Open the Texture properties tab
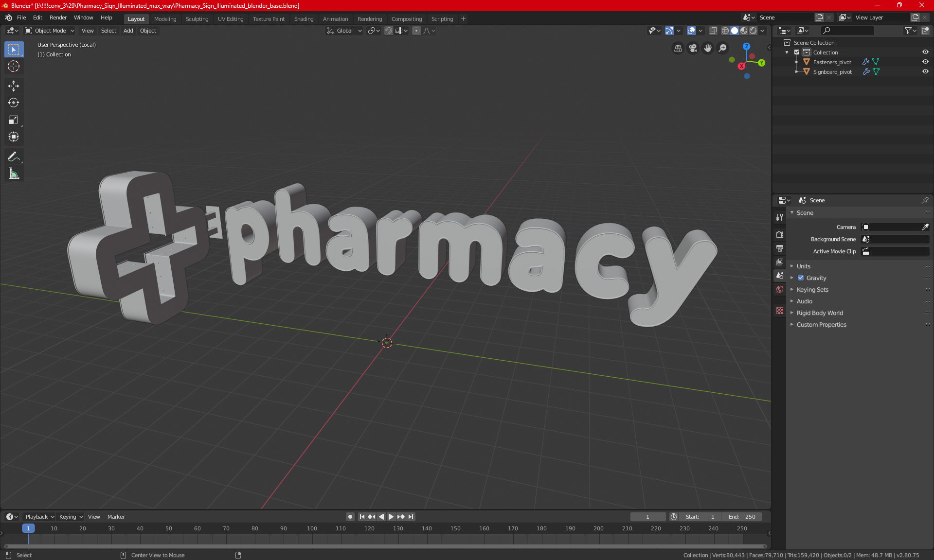The height and width of the screenshot is (560, 934). coord(780,311)
